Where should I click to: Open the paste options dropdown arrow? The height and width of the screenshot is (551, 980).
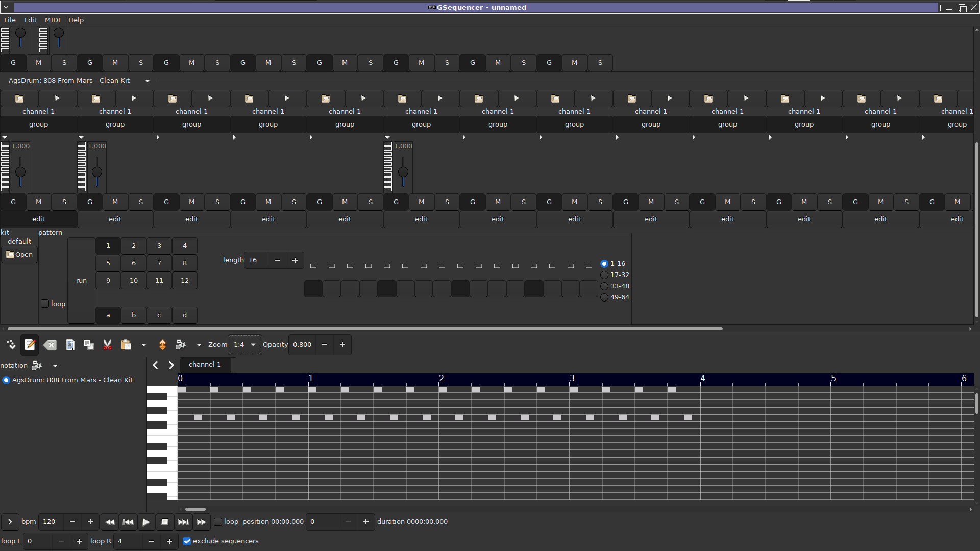point(144,345)
